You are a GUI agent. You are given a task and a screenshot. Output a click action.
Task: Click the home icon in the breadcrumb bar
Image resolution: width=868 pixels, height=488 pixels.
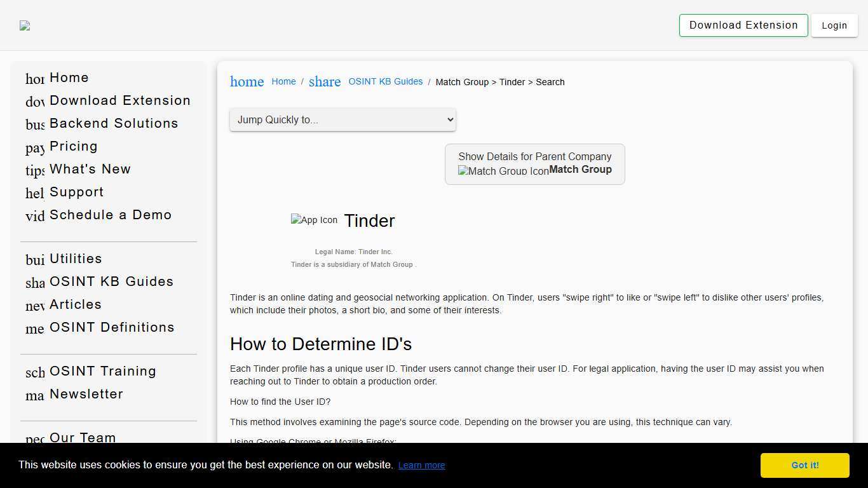click(247, 81)
